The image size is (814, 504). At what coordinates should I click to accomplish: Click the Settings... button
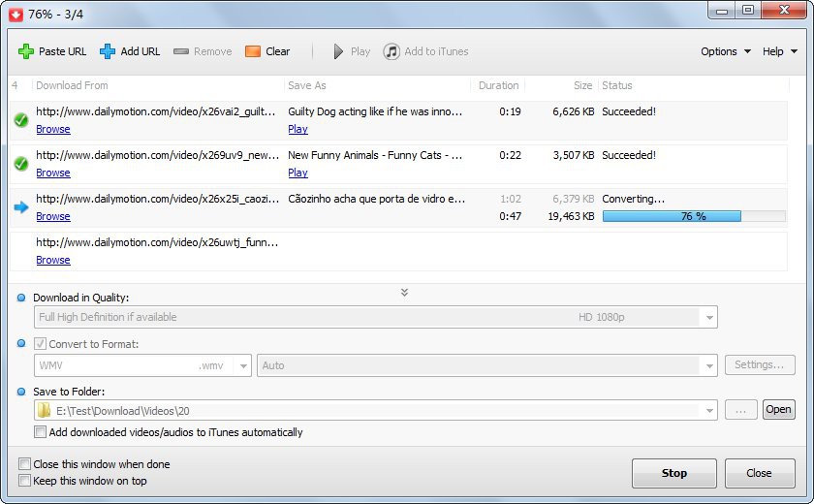click(x=760, y=364)
